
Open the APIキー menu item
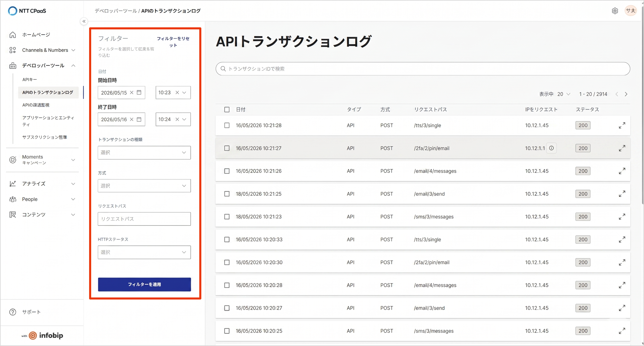(x=30, y=80)
